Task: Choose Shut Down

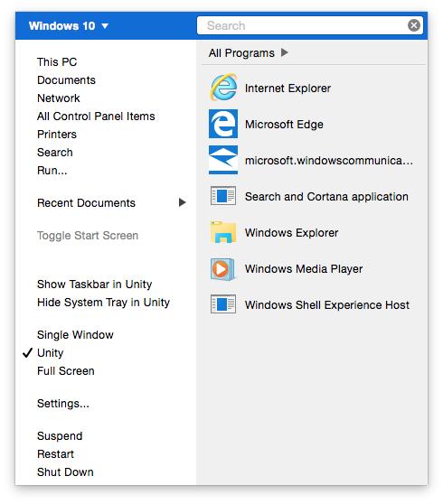Action: coord(65,472)
